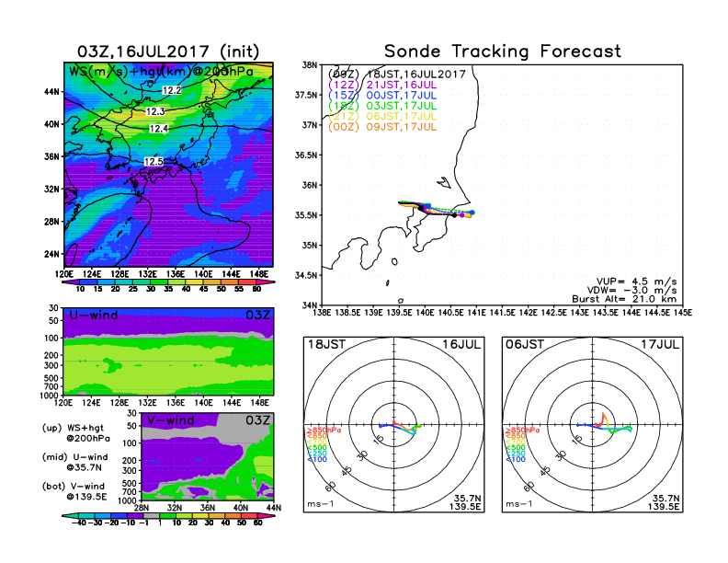This screenshot has width=728, height=563.
Task: Click the gray segment between -1 and 1 on the bottom color bar
Action: point(152,516)
